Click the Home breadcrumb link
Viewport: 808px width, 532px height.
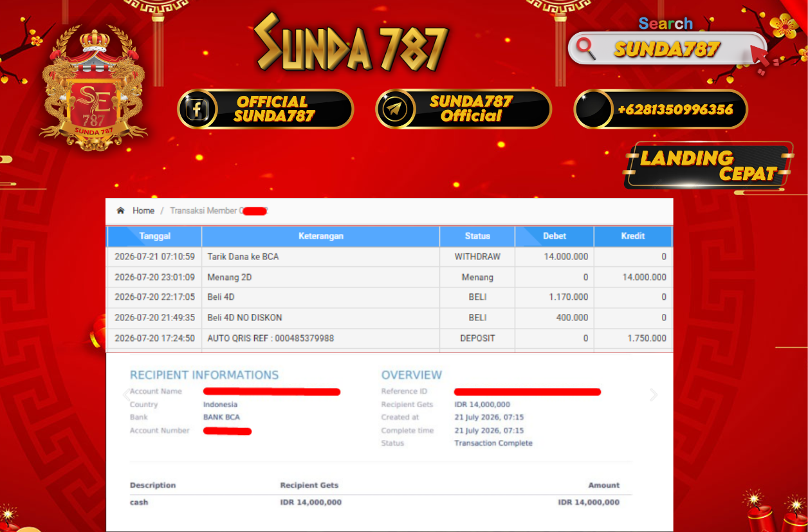click(143, 210)
